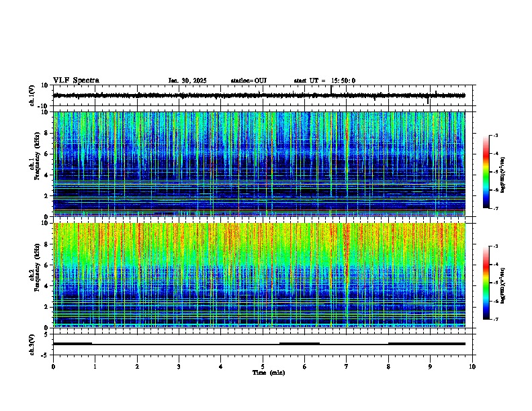Click the "2" kHz tick of ch.2 spectrogram

coord(47,307)
